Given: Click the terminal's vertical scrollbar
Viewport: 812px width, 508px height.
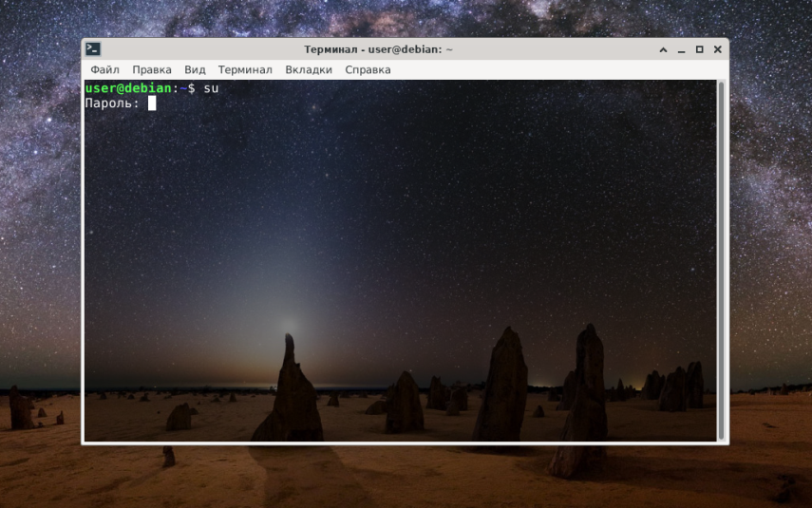Looking at the screenshot, I should (x=721, y=260).
